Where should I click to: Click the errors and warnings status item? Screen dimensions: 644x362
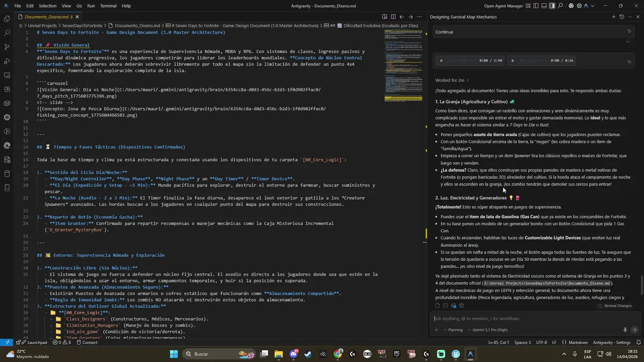tap(61, 342)
